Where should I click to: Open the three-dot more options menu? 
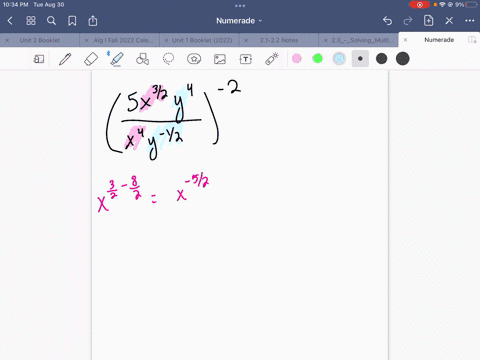470,21
